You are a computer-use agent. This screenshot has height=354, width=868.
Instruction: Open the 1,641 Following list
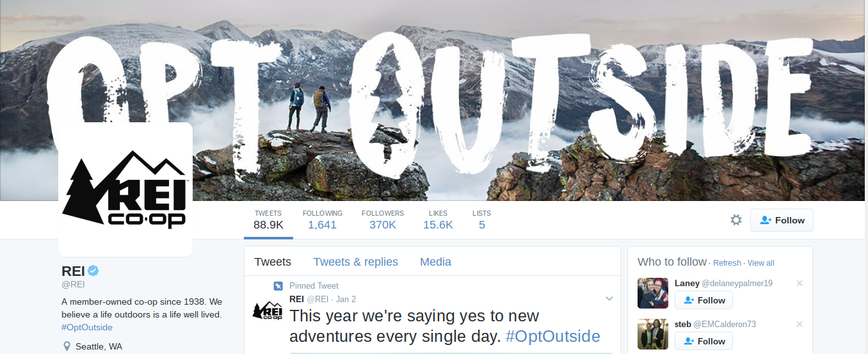click(x=322, y=220)
